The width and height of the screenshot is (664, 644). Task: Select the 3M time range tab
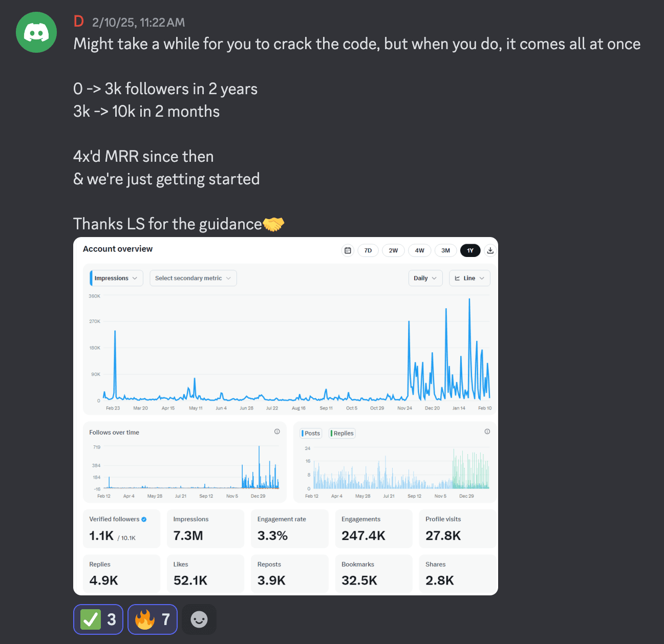tap(445, 250)
